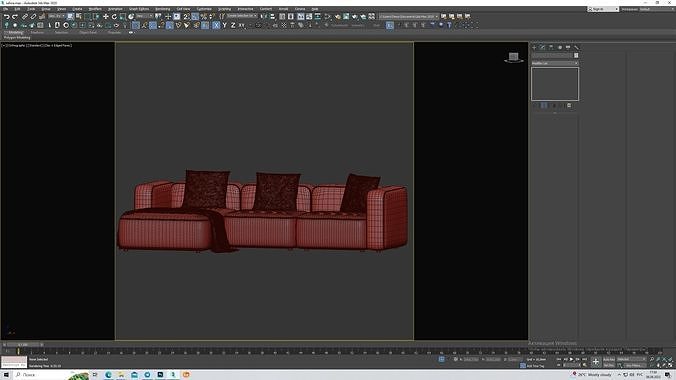This screenshot has height=380, width=676.
Task: Undo the last action in toolbar
Action: click(6, 16)
